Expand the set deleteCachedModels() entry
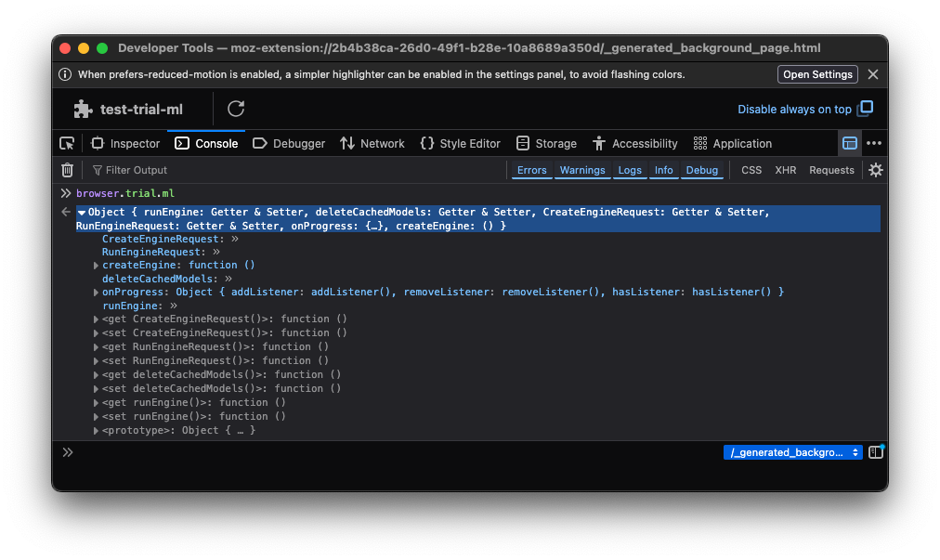The height and width of the screenshot is (560, 940). click(x=96, y=388)
